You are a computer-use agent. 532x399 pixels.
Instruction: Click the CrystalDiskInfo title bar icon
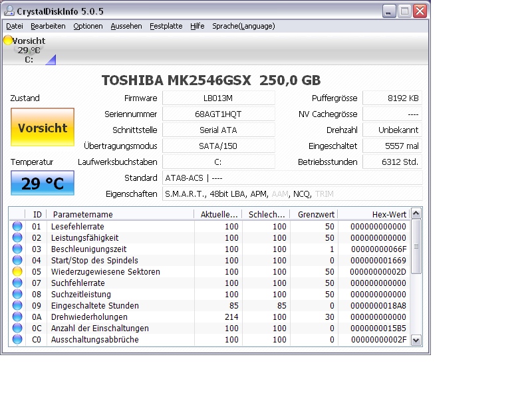click(x=9, y=11)
